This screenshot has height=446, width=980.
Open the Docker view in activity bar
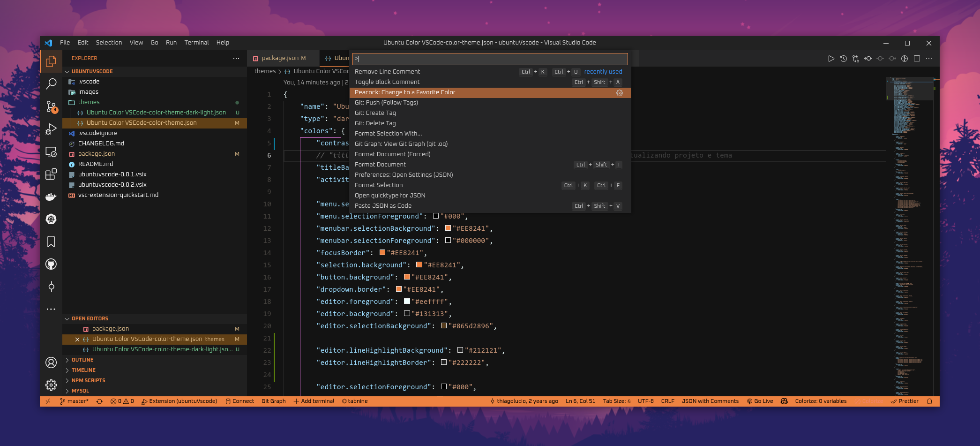click(51, 197)
